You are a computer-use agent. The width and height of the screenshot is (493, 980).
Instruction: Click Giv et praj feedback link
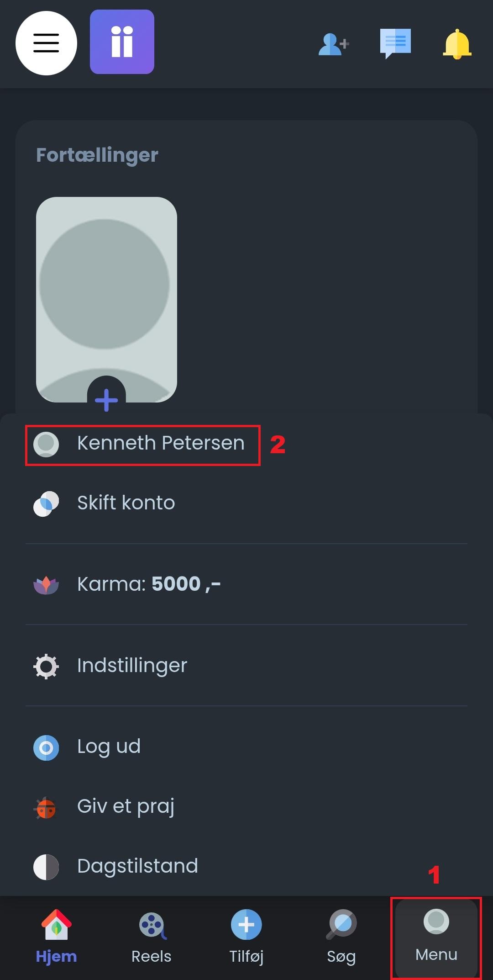(x=126, y=807)
